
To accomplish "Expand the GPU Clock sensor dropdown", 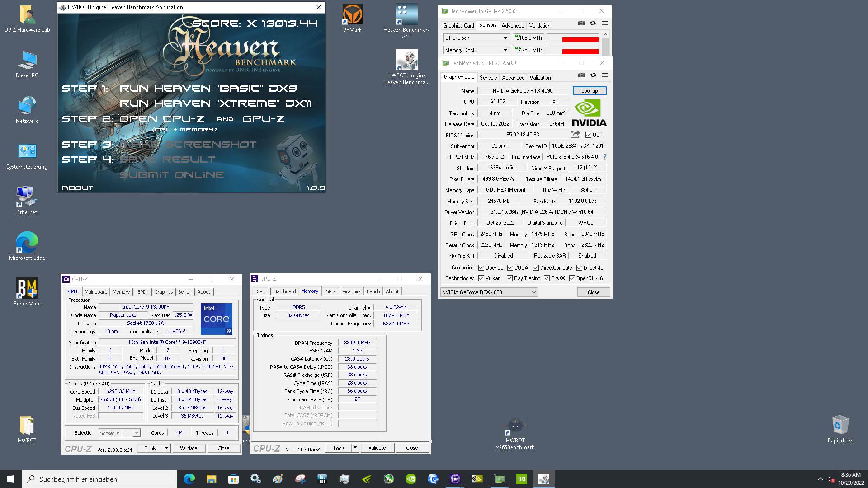I will coord(505,38).
